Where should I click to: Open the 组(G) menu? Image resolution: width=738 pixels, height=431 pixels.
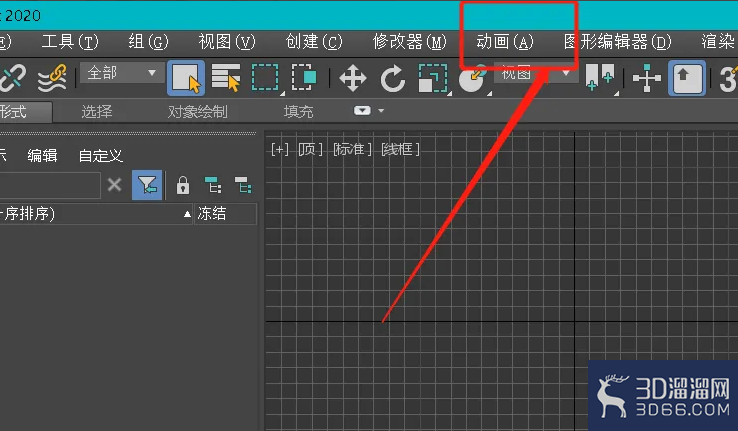pyautogui.click(x=148, y=42)
